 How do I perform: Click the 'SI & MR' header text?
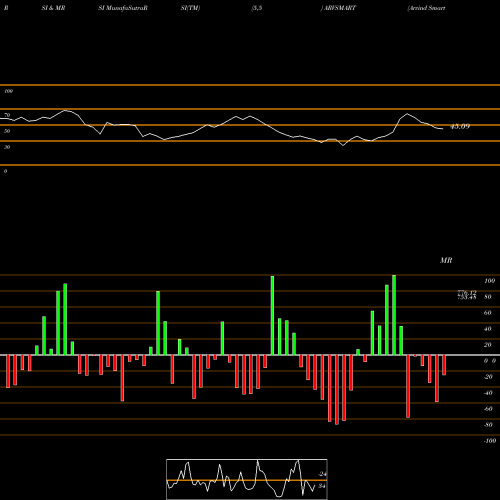pyautogui.click(x=53, y=8)
